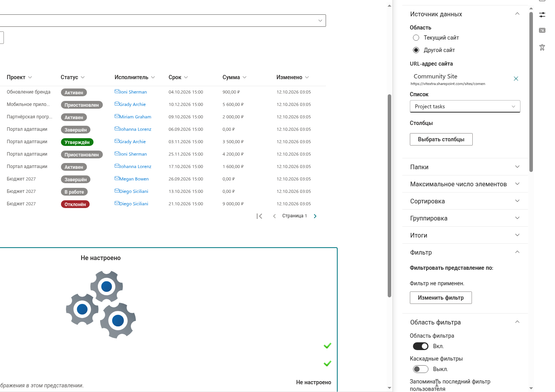Click the mail icon in the В работе row

click(117, 191)
